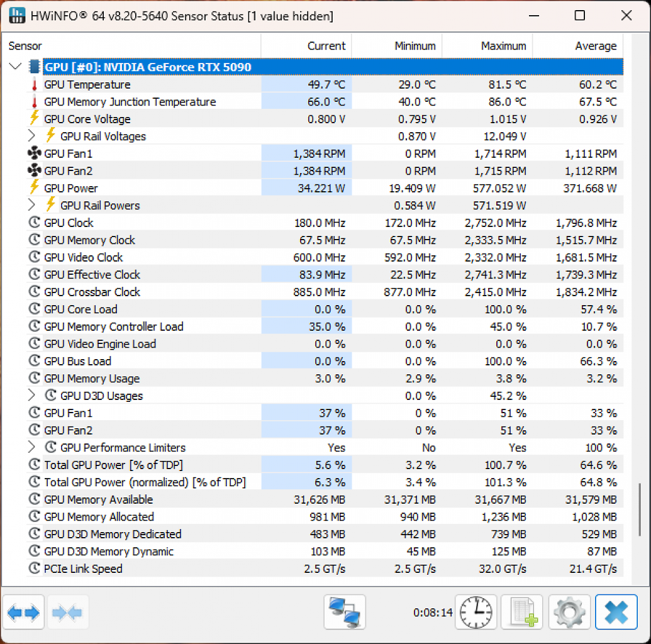Click the Current column header
Image resolution: width=651 pixels, height=644 pixels.
pyautogui.click(x=306, y=46)
